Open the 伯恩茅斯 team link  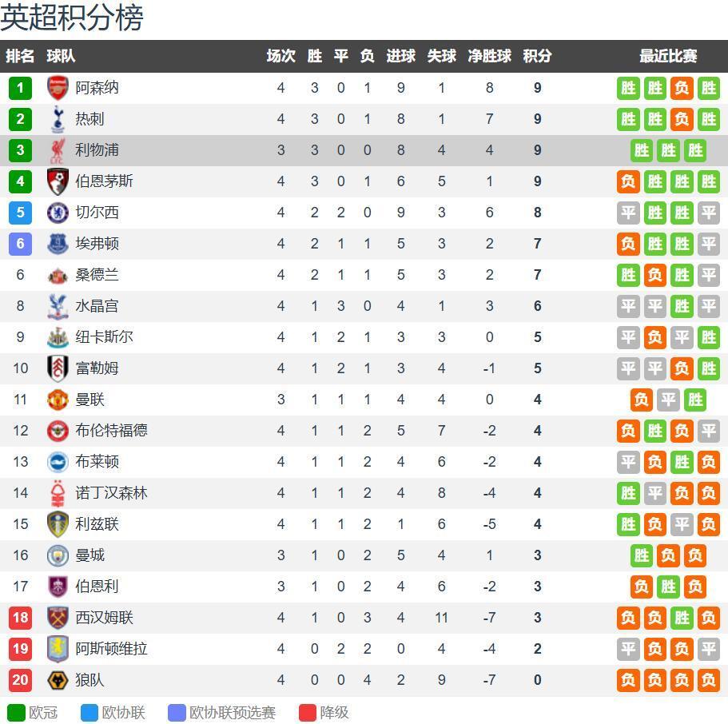(x=104, y=181)
